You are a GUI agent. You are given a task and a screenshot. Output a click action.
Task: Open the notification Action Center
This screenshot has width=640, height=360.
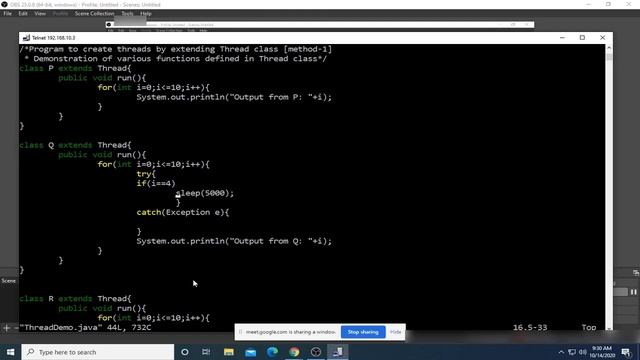click(626, 352)
